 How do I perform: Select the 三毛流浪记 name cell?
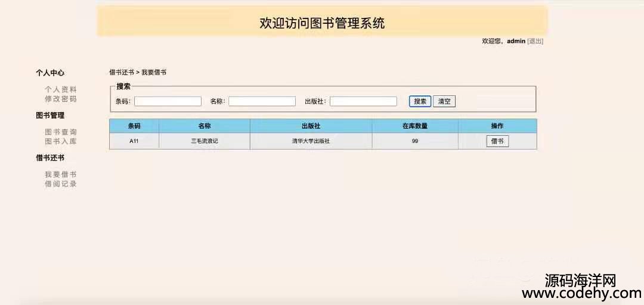click(204, 141)
